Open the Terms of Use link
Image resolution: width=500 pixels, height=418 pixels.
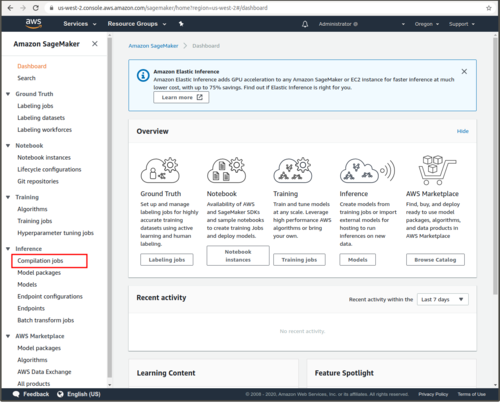pos(471,394)
